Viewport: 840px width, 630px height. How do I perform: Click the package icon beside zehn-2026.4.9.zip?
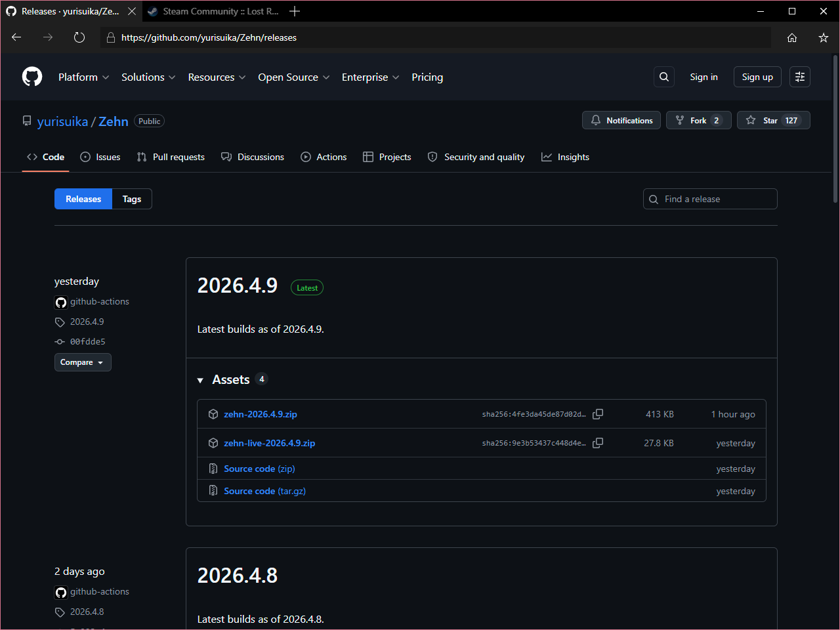(213, 414)
